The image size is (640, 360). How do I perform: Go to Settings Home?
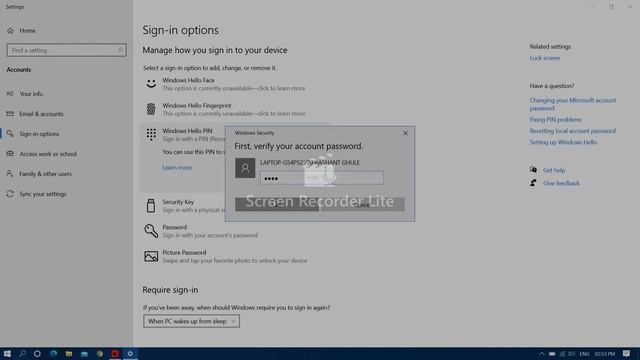(27, 31)
